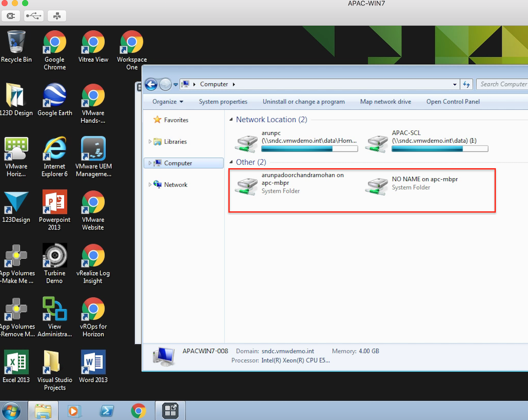Click Uninstall or change a program

304,101
